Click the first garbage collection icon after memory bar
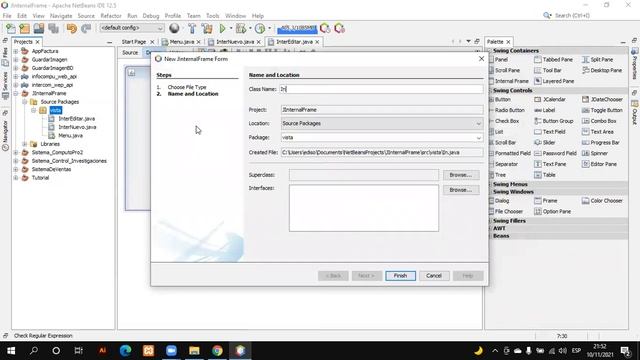640x360 pixels. pos(325,28)
